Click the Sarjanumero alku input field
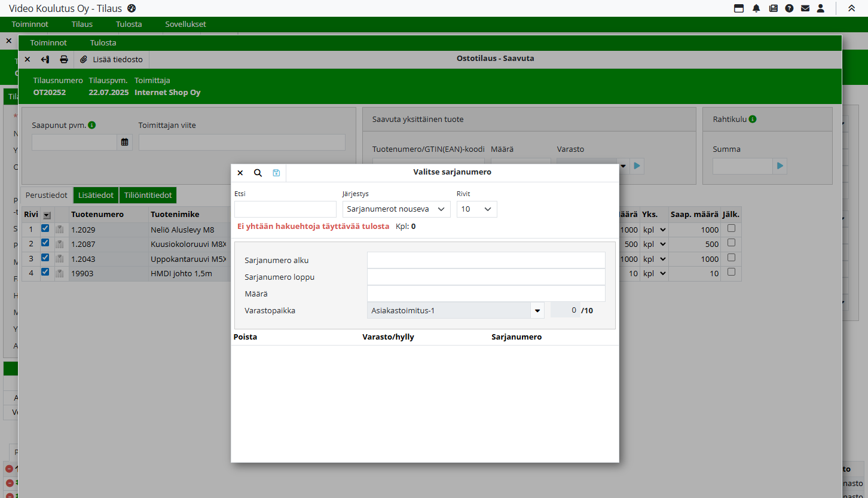868x498 pixels. click(485, 260)
